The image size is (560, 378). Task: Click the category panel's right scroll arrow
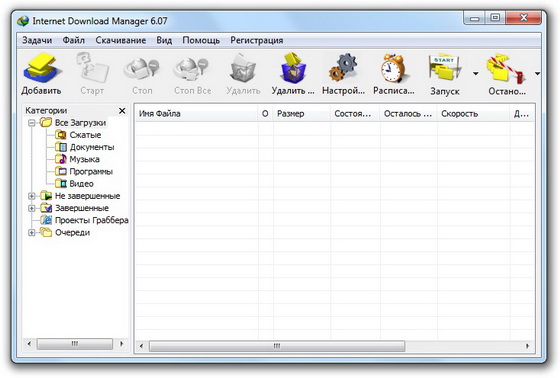tap(122, 344)
